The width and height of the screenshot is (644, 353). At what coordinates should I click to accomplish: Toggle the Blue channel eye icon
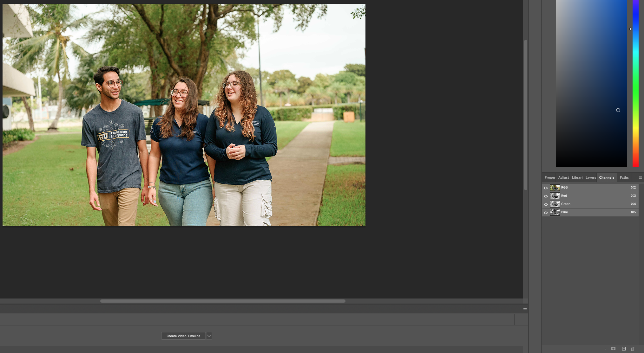coord(546,212)
